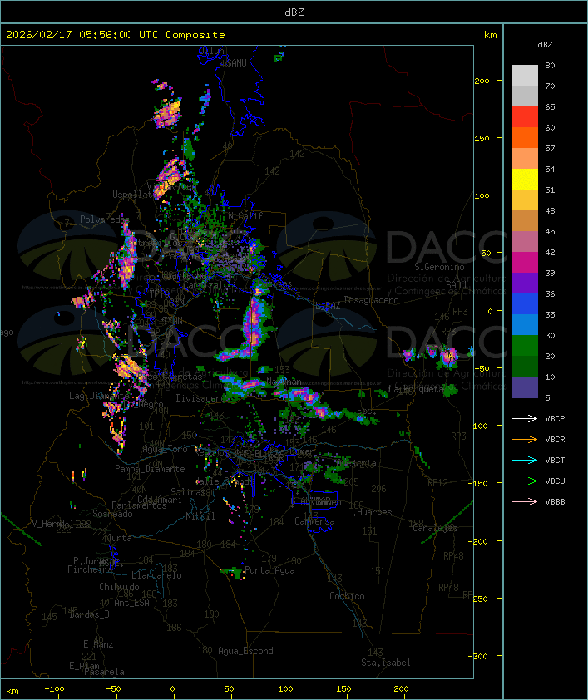Viewport: 588px width, 700px height.
Task: Click the 'km' label at the bottom-left corner
Action: pyautogui.click(x=12, y=691)
